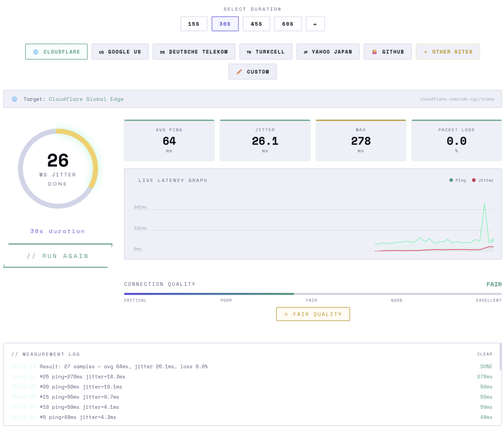Click the Run Again button
Image resolution: width=504 pixels, height=435 pixels.
click(58, 256)
